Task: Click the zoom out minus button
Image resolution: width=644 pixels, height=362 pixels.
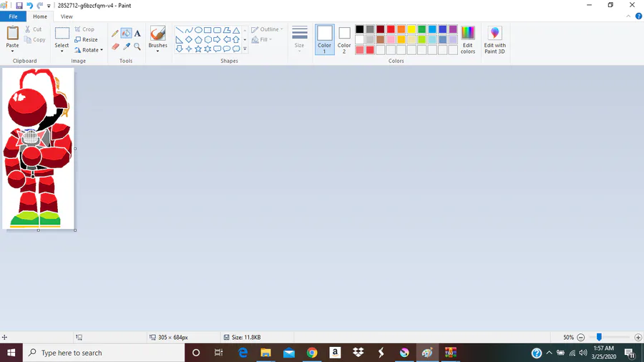Action: [581, 338]
